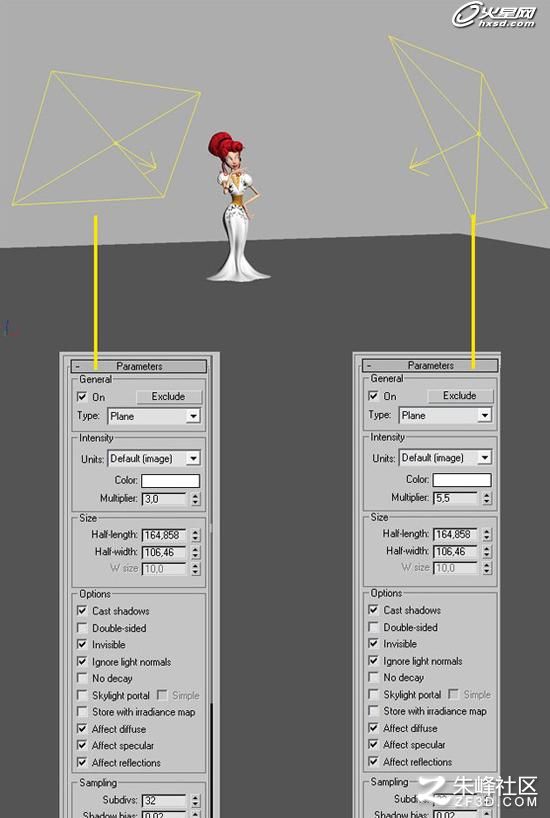
Task: Open the left panel light Color swatch
Action: [171, 480]
